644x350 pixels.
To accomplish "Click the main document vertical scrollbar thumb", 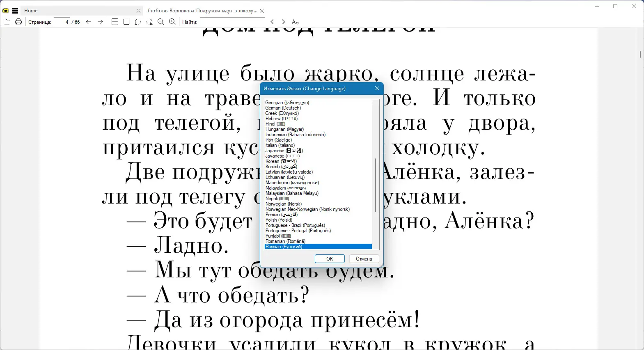I will pyautogui.click(x=640, y=54).
